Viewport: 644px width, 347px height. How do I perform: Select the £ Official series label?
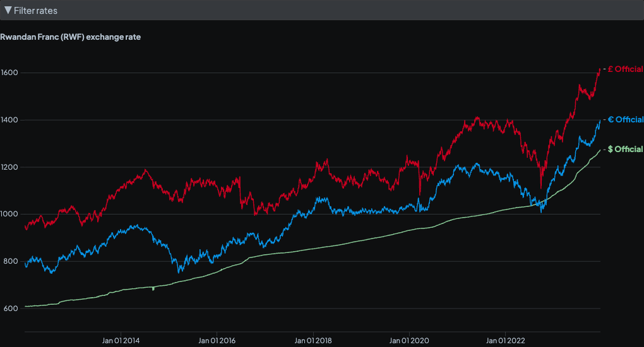(626, 69)
